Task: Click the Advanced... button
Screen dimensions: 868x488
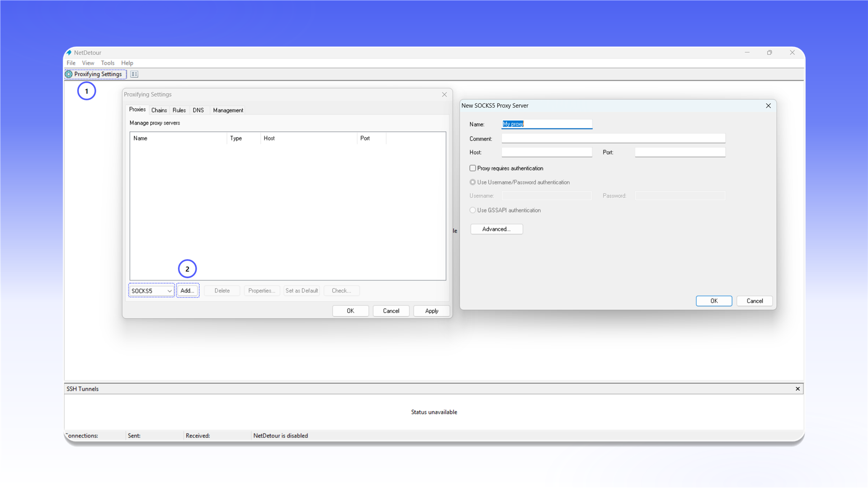Action: tap(496, 229)
